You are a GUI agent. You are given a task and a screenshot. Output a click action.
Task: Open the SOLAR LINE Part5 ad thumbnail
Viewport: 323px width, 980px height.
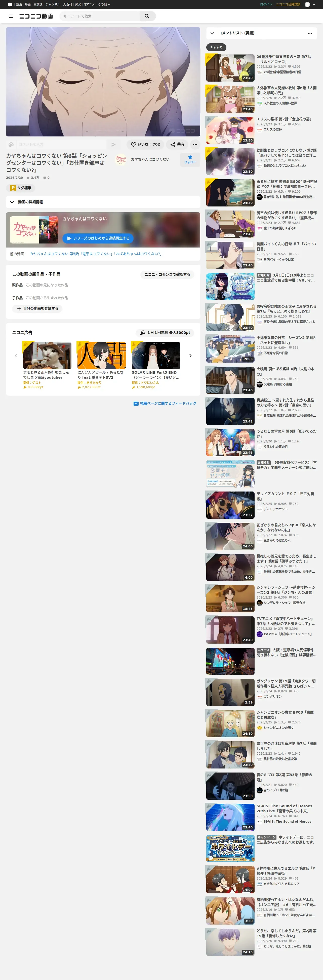[x=156, y=355]
